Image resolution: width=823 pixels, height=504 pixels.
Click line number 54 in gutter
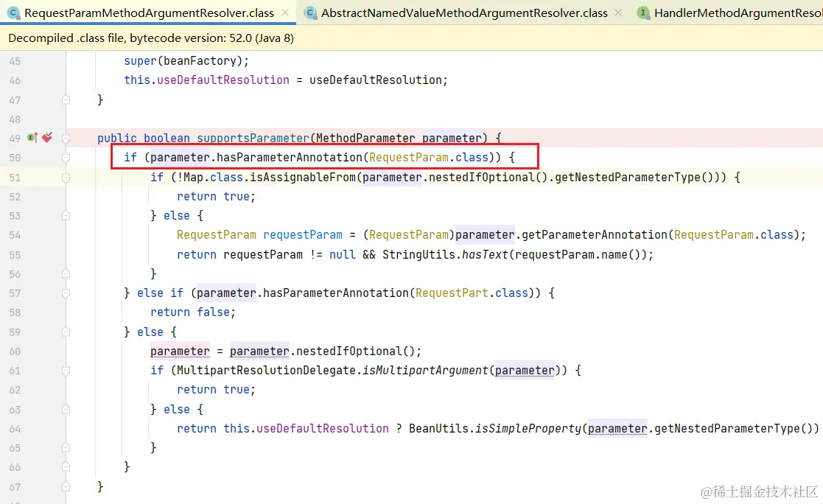(x=15, y=234)
